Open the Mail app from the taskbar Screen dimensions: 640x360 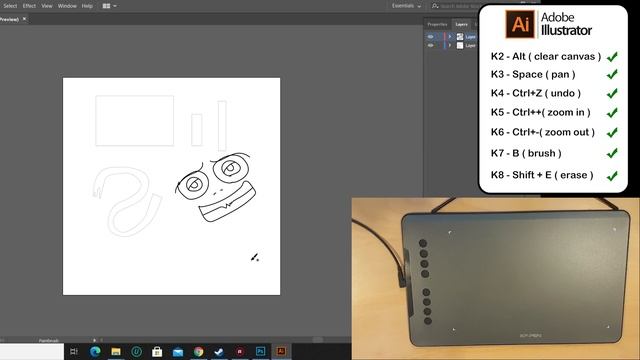(178, 351)
